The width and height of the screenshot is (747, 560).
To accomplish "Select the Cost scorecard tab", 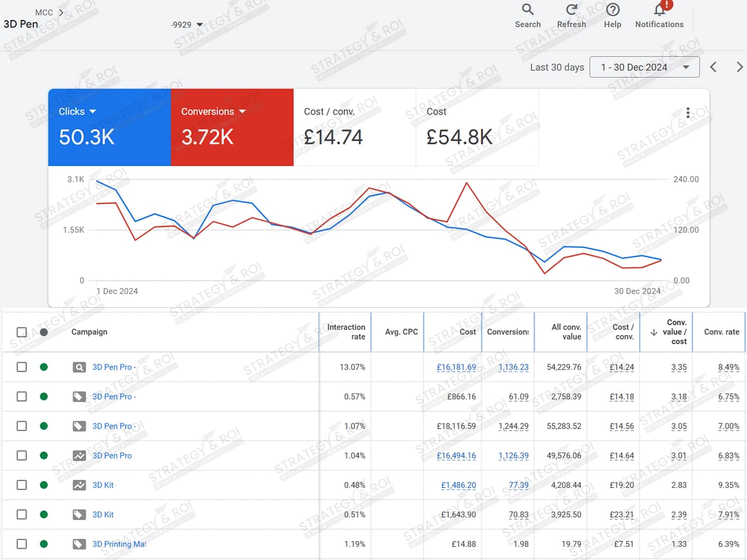I will coord(477,127).
